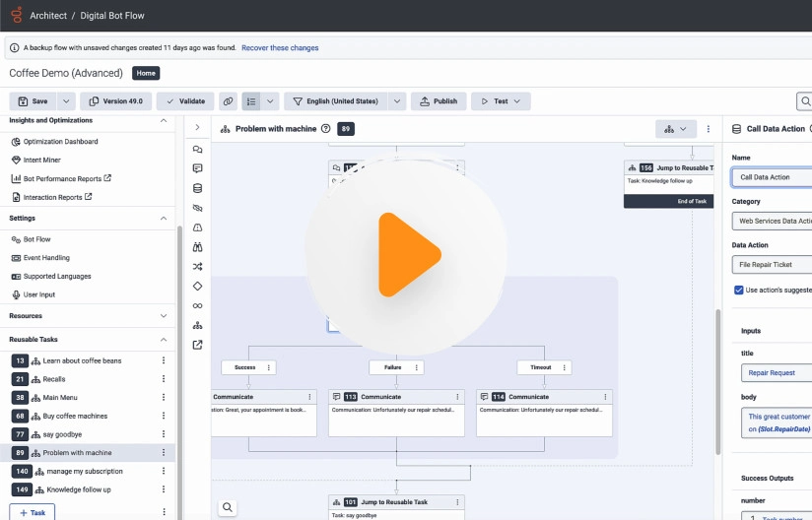
Task: Click the Publish button
Action: [439, 101]
